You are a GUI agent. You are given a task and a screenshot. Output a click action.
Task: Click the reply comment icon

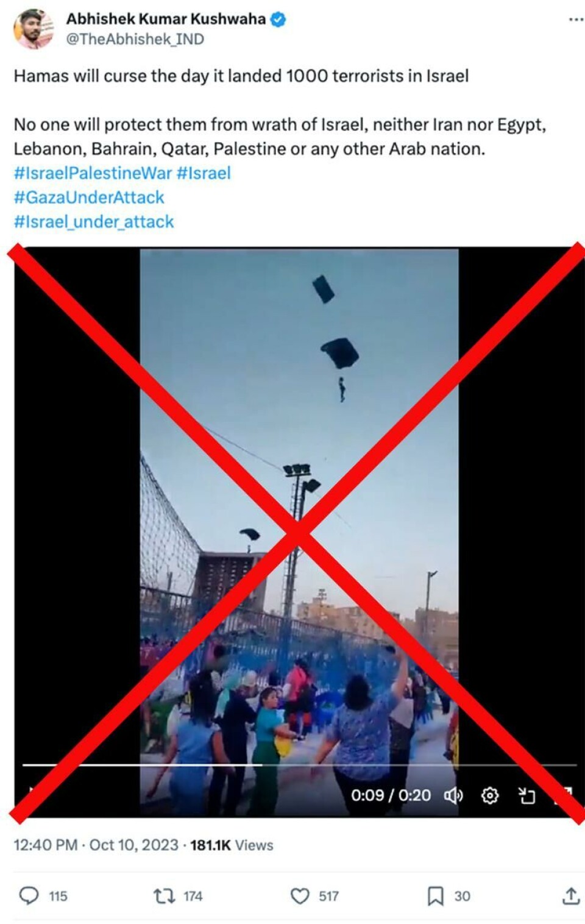coord(29,895)
